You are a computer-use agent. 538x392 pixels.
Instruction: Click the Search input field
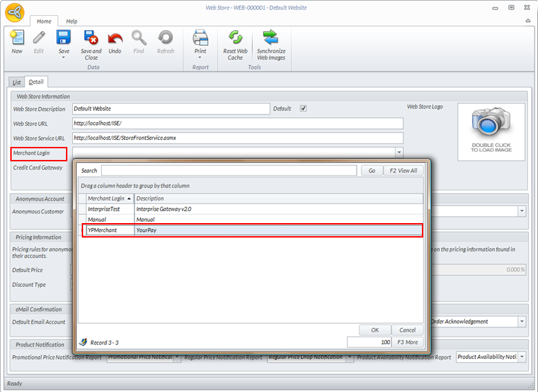(229, 170)
